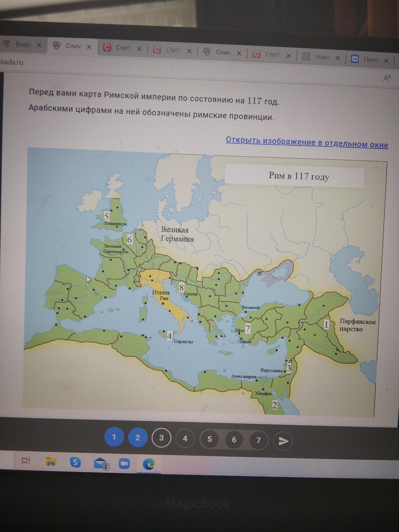
Task: Go to the next question with the arrow button
Action: click(x=283, y=441)
